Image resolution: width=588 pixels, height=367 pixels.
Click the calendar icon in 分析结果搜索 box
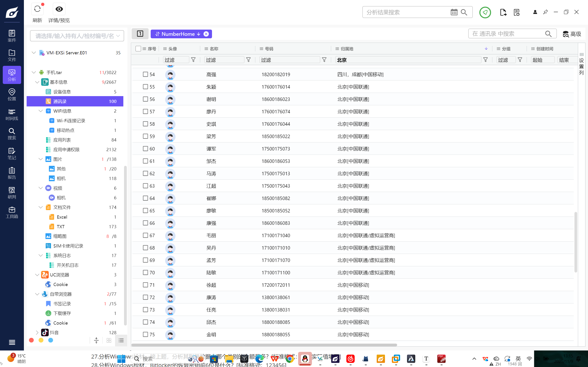454,12
